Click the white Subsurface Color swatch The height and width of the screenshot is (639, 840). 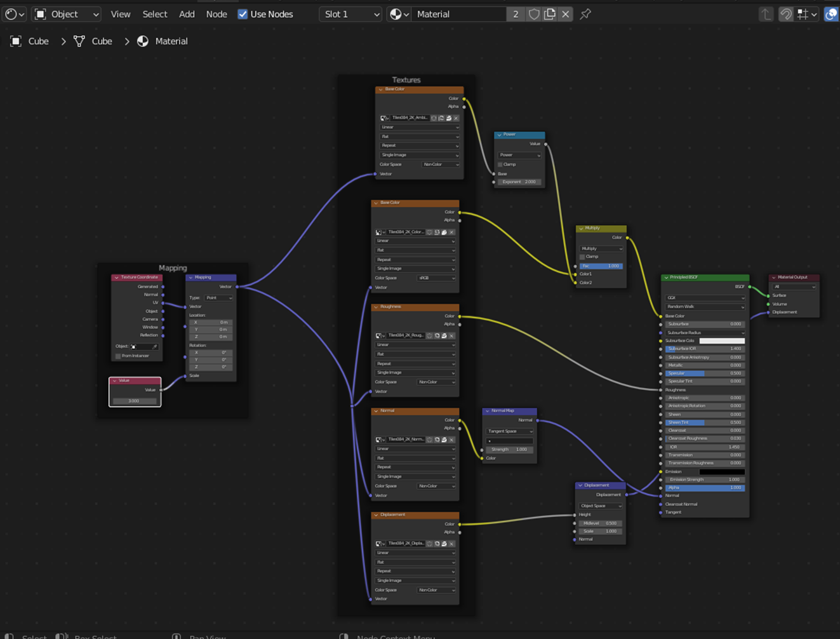point(722,341)
